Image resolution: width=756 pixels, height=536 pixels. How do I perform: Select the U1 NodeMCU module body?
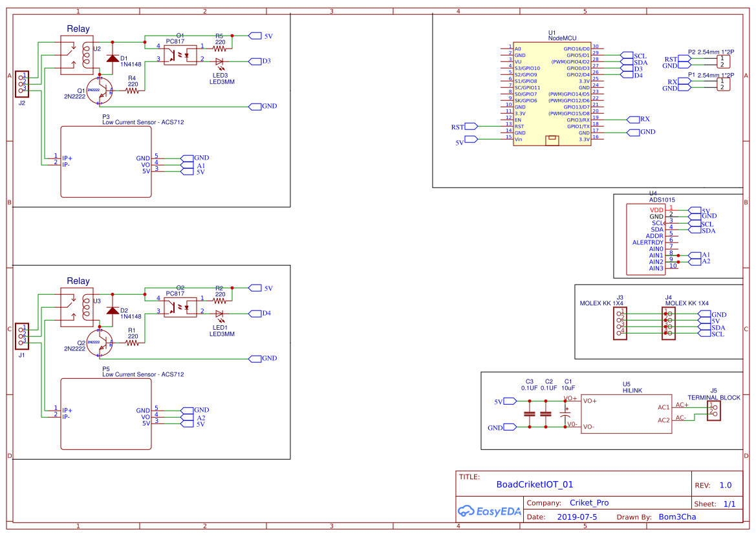point(552,94)
